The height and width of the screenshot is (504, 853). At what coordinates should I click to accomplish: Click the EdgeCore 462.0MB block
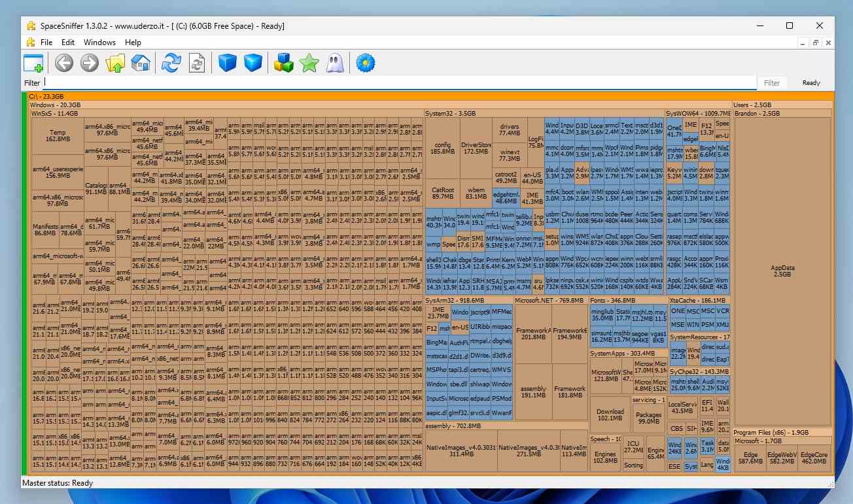coord(814,458)
